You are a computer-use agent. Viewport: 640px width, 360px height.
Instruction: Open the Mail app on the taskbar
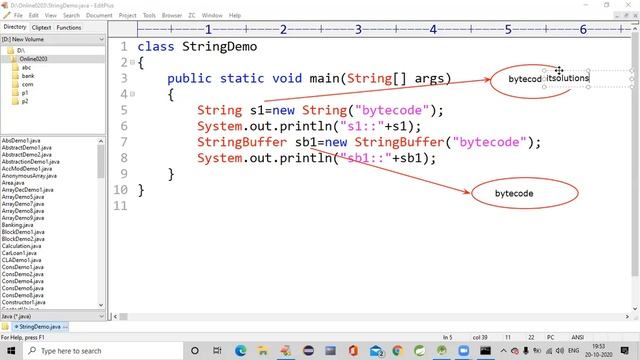click(376, 351)
